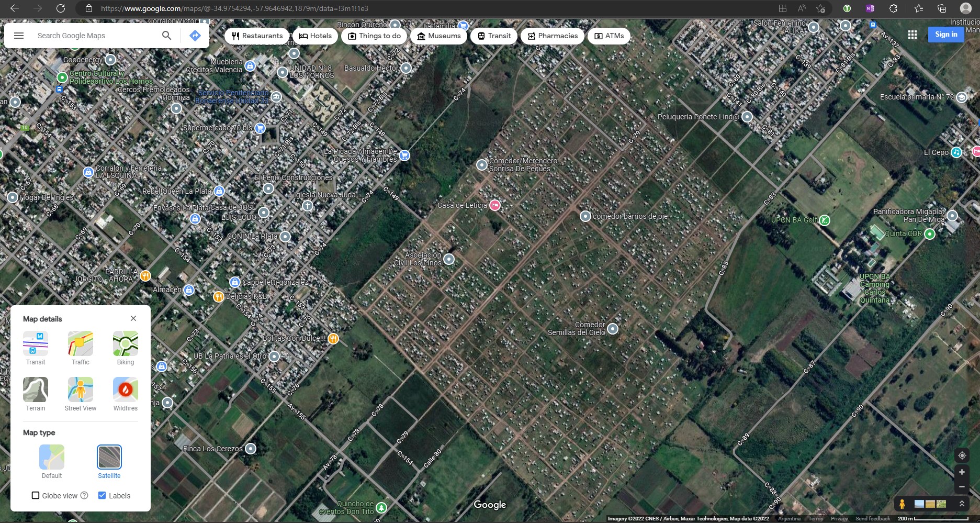Enable the Wildfires map layer
980x523 pixels.
coord(126,394)
